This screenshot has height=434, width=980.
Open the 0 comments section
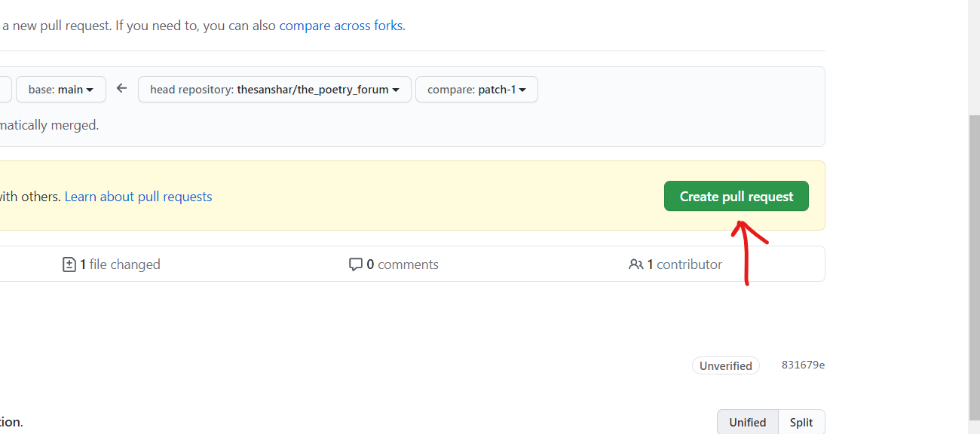394,264
